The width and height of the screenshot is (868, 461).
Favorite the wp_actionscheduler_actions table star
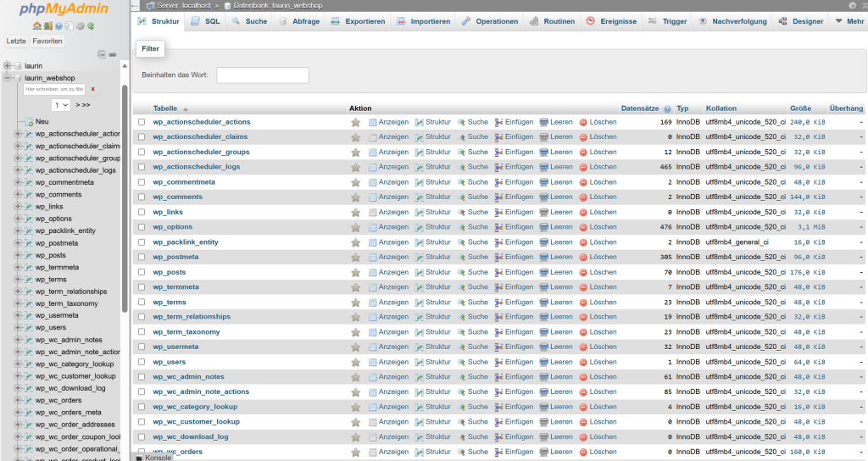[355, 122]
